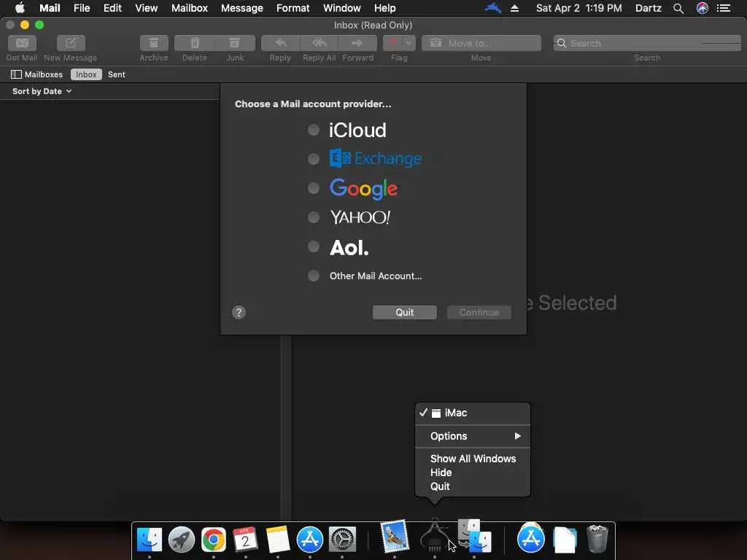747x560 pixels.
Task: Open the Move to… mailbox dropdown
Action: 481,43
